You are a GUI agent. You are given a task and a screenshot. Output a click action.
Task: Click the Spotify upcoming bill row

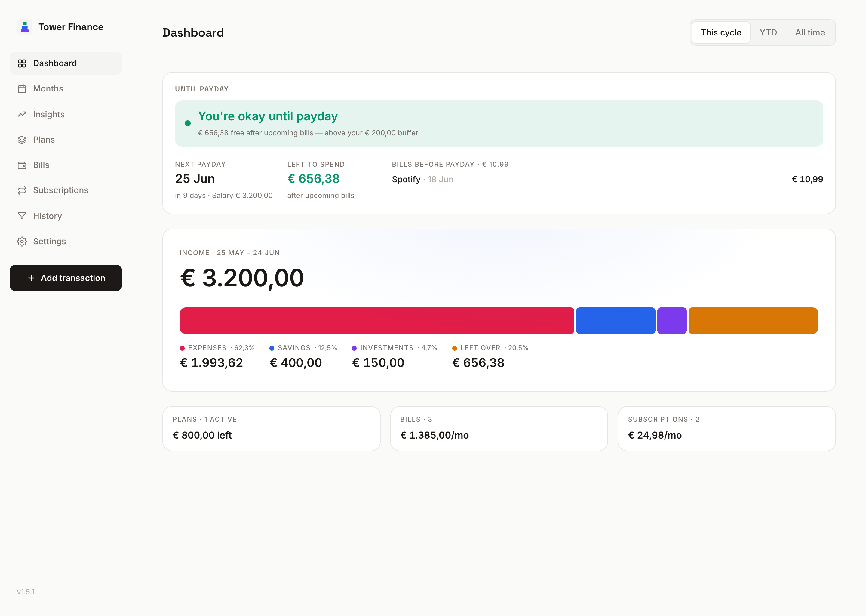(x=607, y=179)
